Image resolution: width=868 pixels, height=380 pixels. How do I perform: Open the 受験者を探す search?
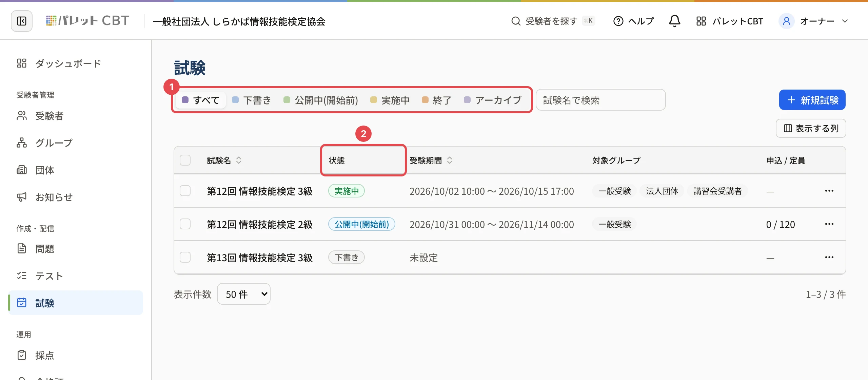coord(553,21)
